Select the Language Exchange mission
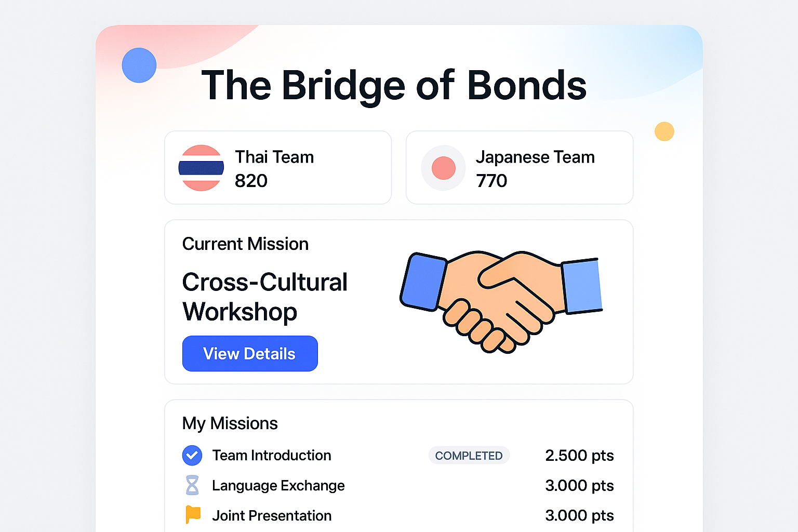 click(x=278, y=486)
